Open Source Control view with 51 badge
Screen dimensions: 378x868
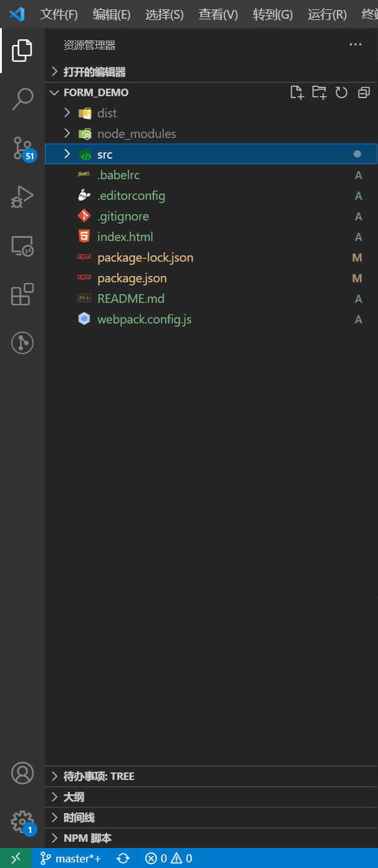pyautogui.click(x=22, y=148)
